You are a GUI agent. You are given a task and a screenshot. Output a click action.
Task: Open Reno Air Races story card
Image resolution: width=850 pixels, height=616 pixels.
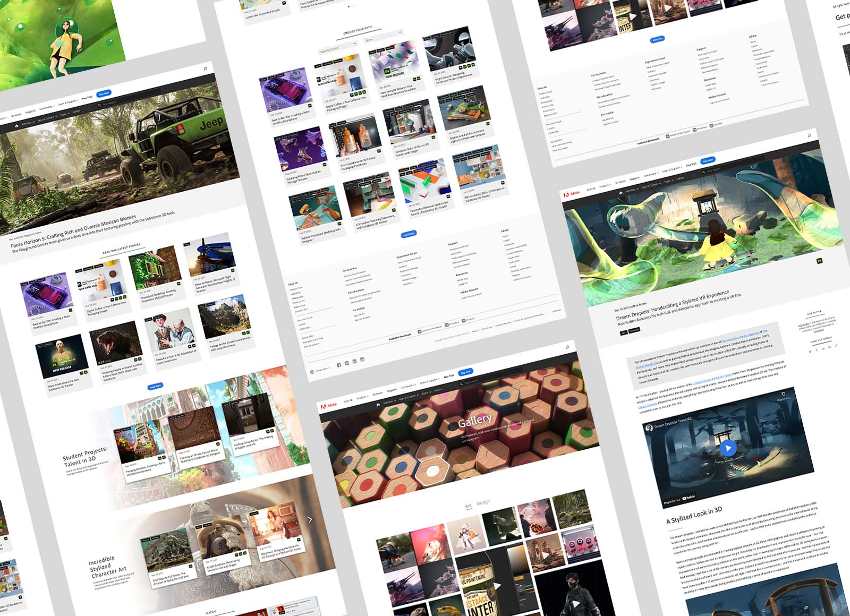pyautogui.click(x=212, y=263)
